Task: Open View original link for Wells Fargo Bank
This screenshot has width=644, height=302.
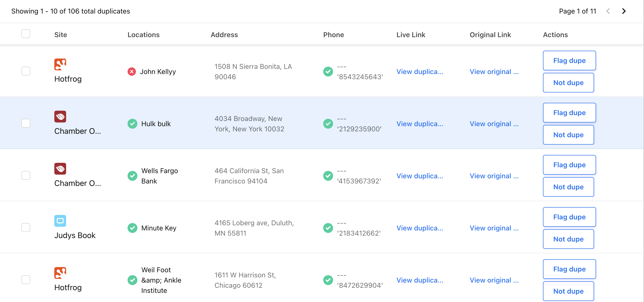Action: coord(494,176)
